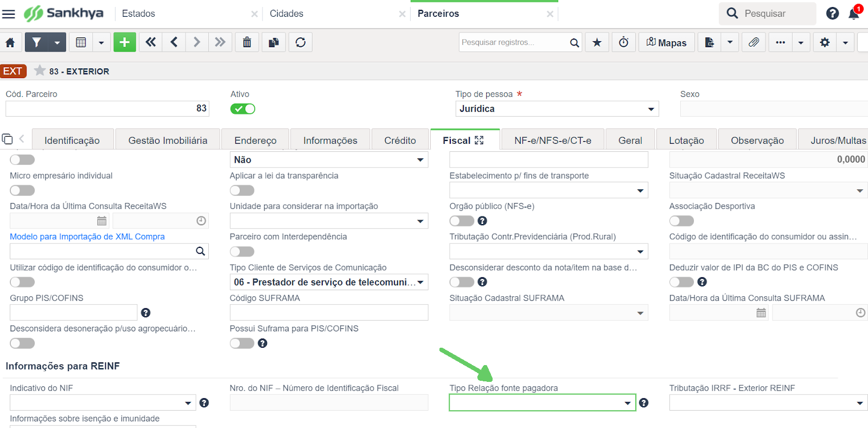868x428 pixels.
Task: Show help for Tipo Relação fonte pagadora
Action: [x=644, y=403]
